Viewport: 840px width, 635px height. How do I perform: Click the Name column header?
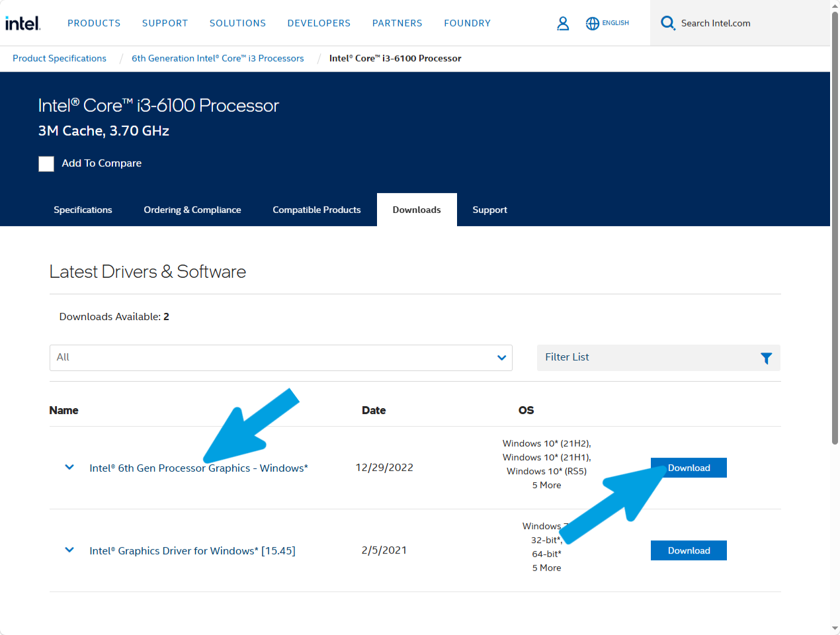[x=64, y=410]
